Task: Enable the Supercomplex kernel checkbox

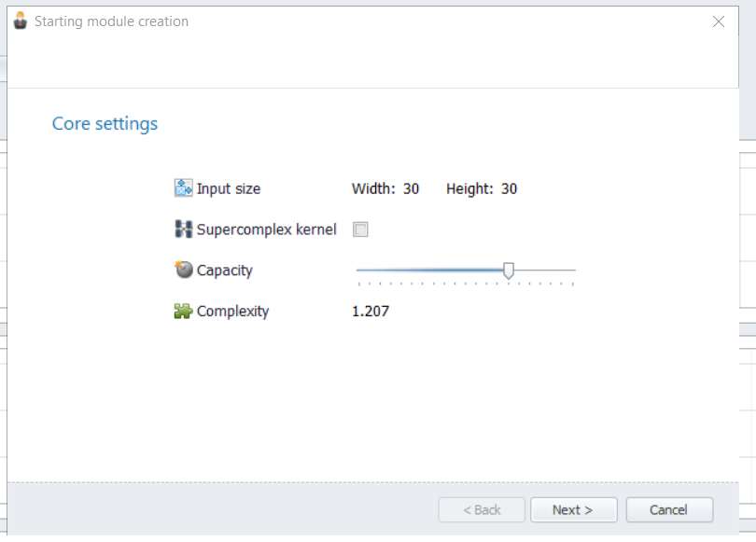Action: tap(360, 229)
